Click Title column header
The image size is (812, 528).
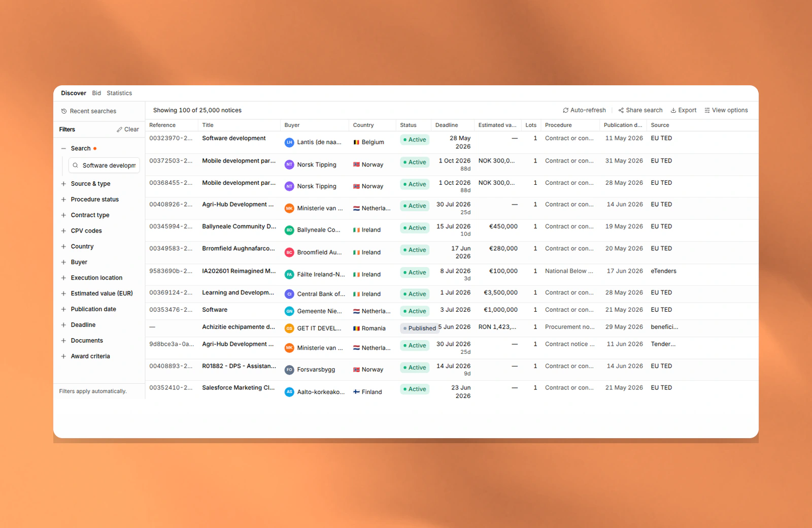pyautogui.click(x=208, y=125)
